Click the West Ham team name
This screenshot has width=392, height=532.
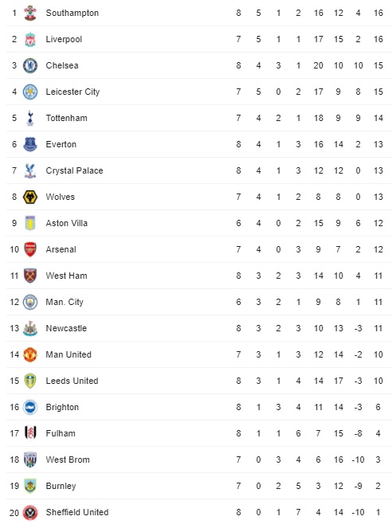coord(66,276)
